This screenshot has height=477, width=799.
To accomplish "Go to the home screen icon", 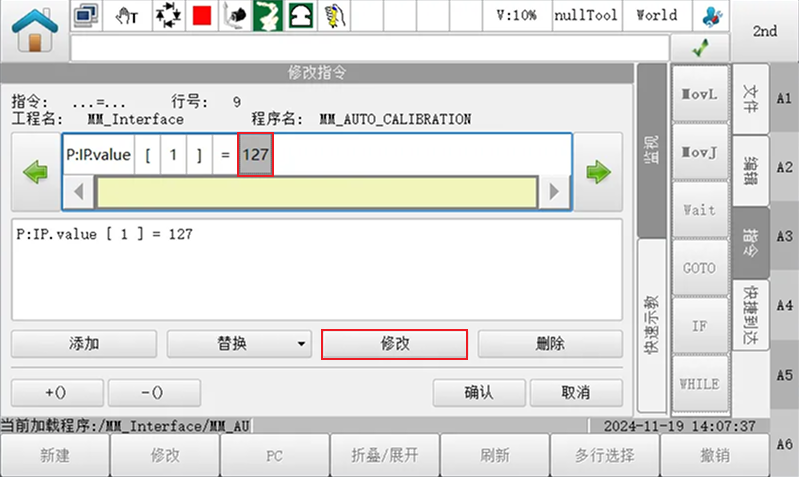I will click(x=35, y=31).
